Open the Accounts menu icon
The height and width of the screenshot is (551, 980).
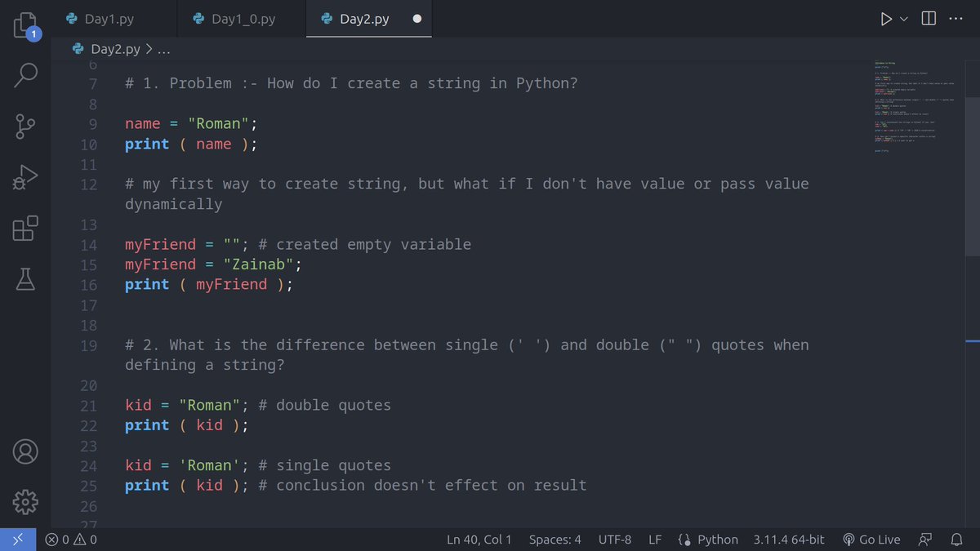25,451
